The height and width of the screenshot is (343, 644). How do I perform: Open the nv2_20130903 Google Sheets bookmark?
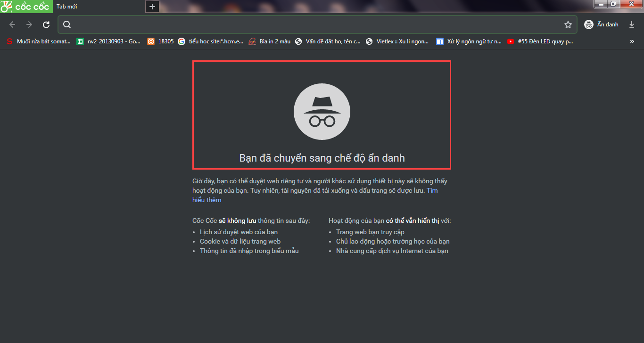click(x=109, y=41)
